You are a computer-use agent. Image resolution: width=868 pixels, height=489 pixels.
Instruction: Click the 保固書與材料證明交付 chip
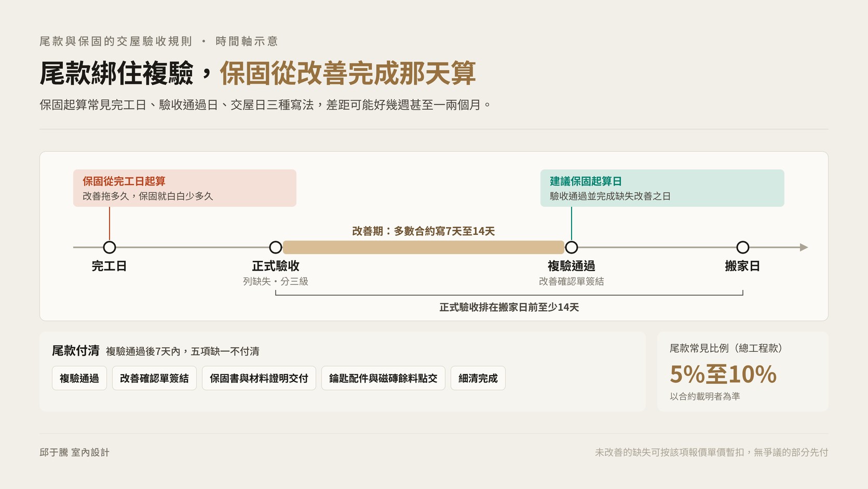click(259, 378)
